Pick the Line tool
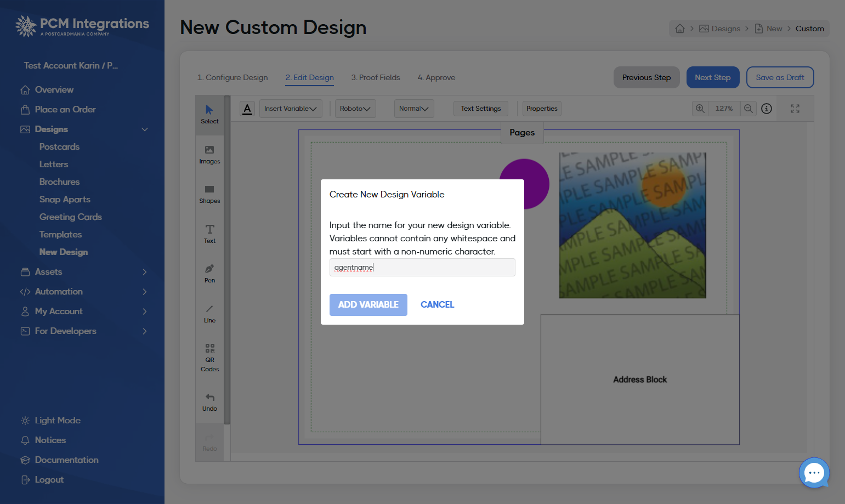The height and width of the screenshot is (504, 845). 209,314
